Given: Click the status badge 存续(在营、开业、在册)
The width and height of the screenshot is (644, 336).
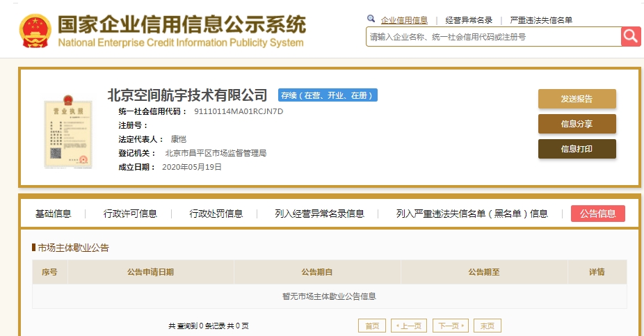Looking at the screenshot, I should pos(328,95).
